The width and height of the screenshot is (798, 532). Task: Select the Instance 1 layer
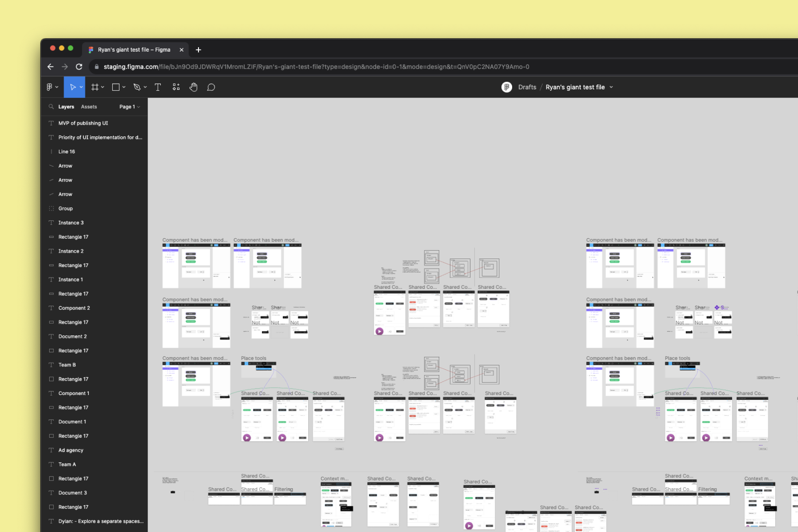tap(71, 279)
